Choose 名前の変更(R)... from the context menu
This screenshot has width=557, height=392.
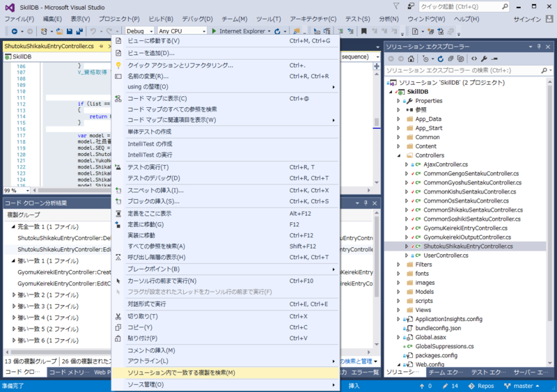click(x=226, y=77)
